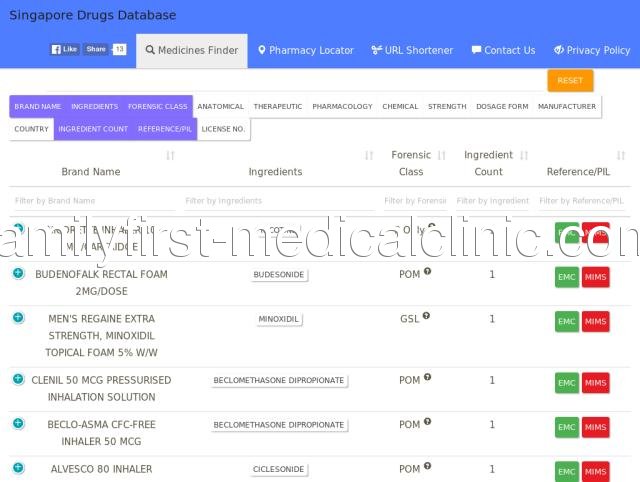This screenshot has height=482, width=640.
Task: Click Clenil's BECLOMETHASONE DIPROPIONATE tag
Action: (x=279, y=380)
